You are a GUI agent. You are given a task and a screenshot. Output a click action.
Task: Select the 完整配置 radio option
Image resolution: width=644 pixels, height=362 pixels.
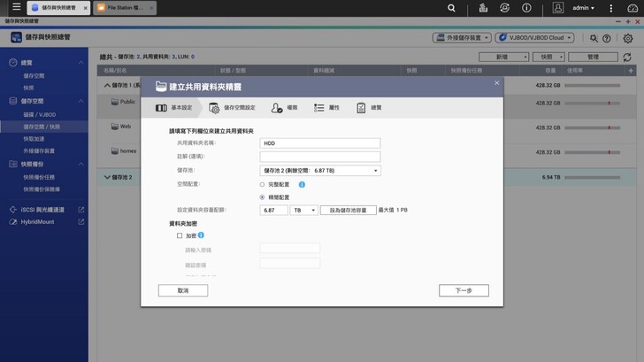click(x=263, y=185)
